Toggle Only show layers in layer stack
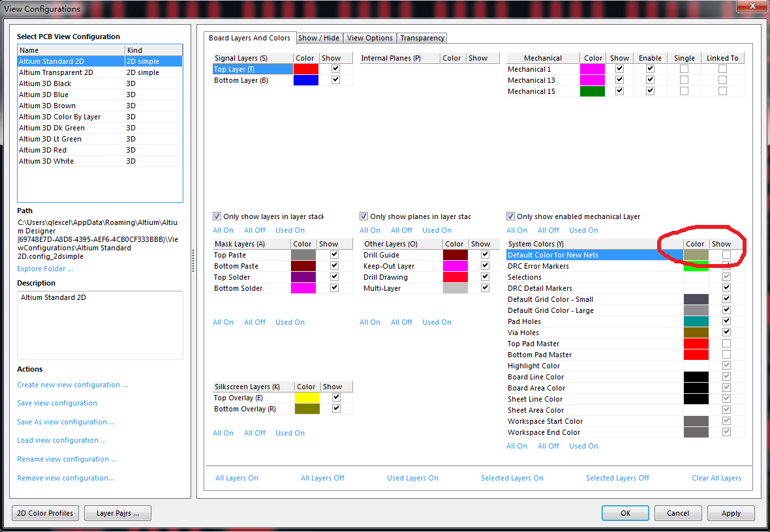 [217, 216]
